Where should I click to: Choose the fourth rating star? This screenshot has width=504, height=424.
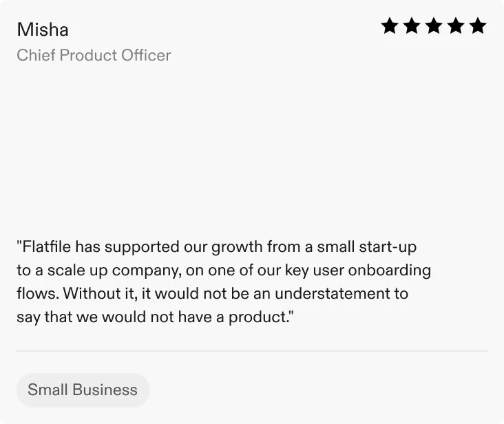456,27
